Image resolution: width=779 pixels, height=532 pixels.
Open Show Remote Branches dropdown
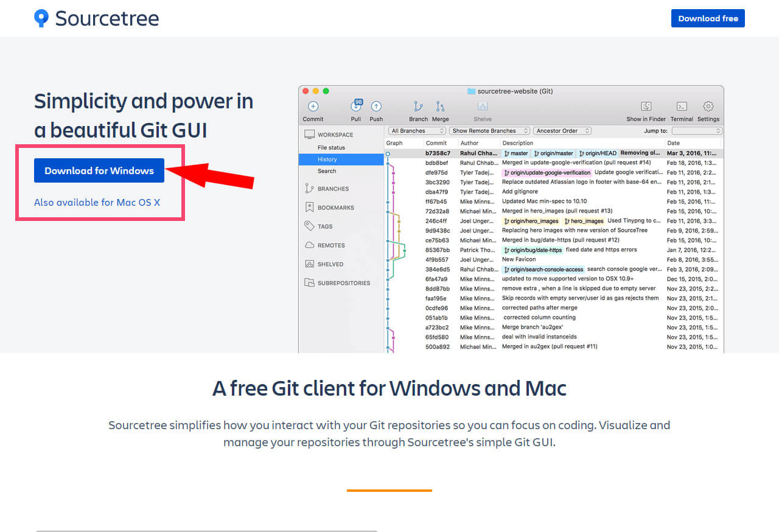[x=490, y=131]
